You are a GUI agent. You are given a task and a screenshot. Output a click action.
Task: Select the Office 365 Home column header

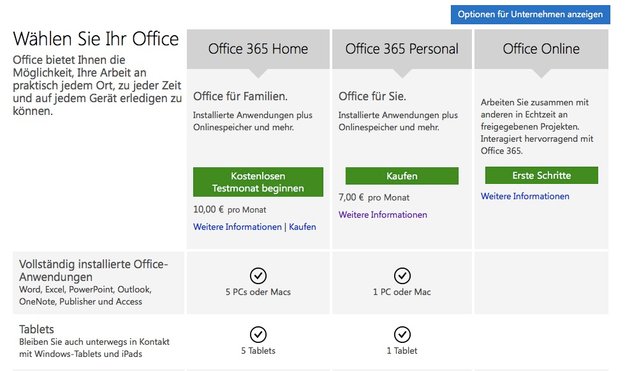tap(258, 49)
